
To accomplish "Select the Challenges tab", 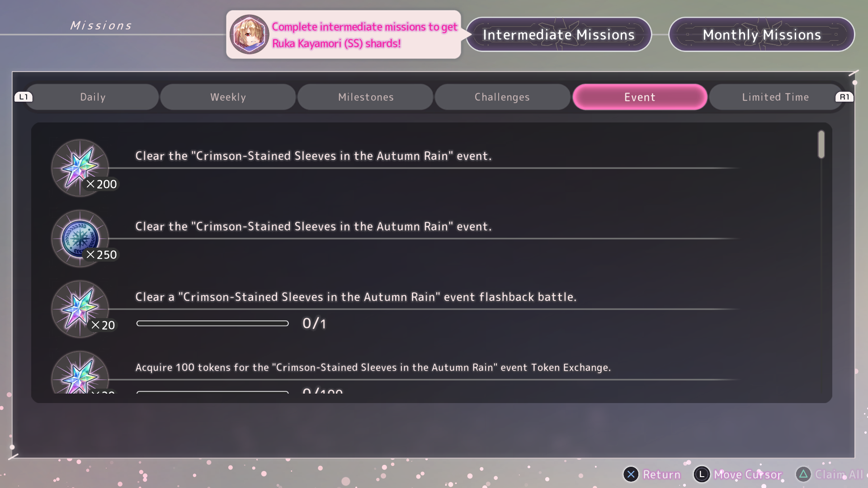I will (x=502, y=97).
